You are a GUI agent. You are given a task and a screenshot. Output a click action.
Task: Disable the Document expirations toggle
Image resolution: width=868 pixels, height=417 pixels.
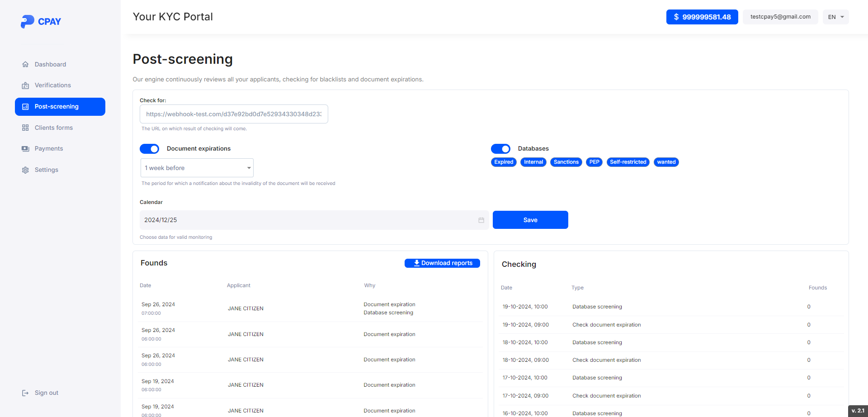149,149
